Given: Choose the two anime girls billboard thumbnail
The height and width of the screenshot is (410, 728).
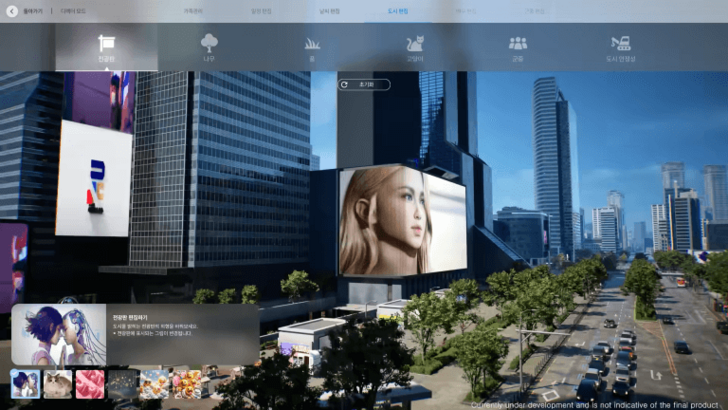Looking at the screenshot, I should tap(25, 384).
